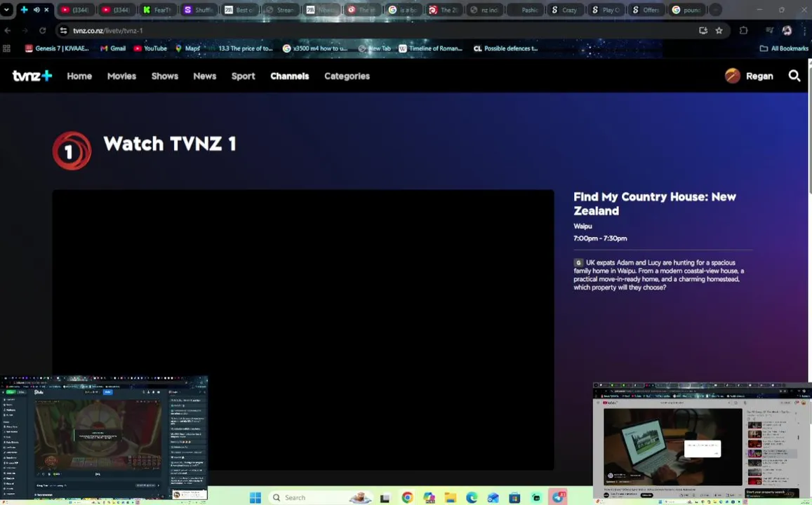
Task: Open the media controls icon in Chrome toolbar
Action: point(769,31)
